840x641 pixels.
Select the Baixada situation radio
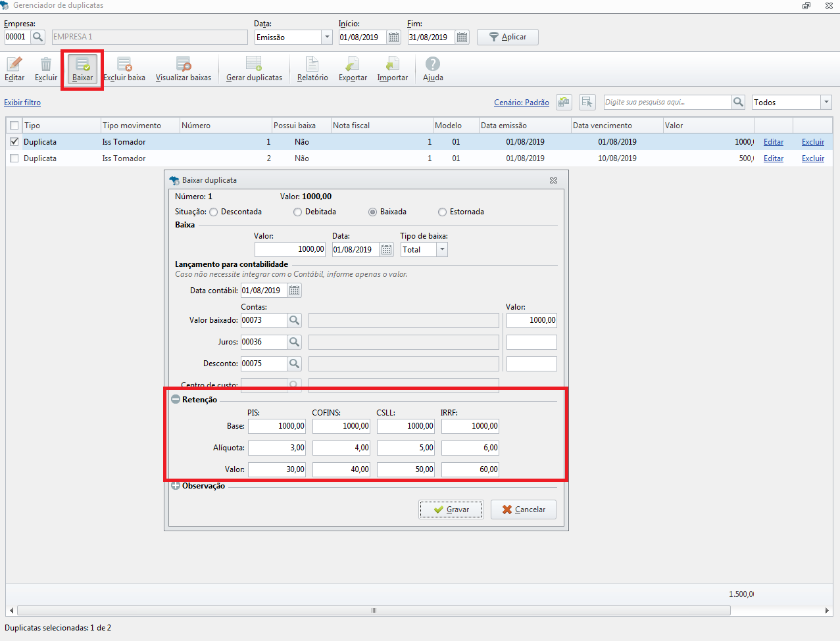tap(373, 212)
